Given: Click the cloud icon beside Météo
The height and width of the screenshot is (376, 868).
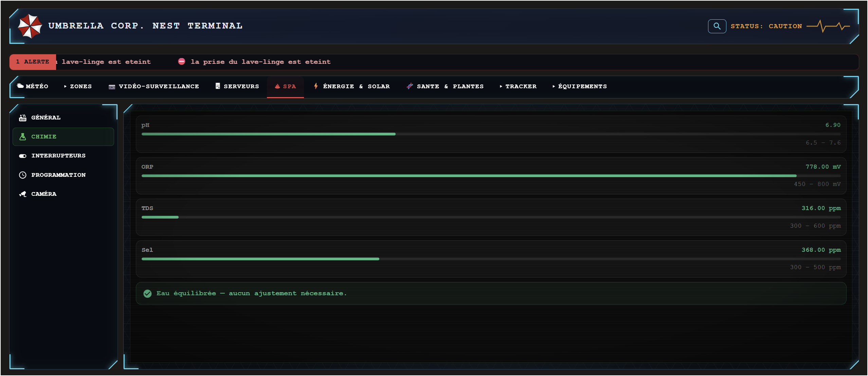Looking at the screenshot, I should pos(20,86).
